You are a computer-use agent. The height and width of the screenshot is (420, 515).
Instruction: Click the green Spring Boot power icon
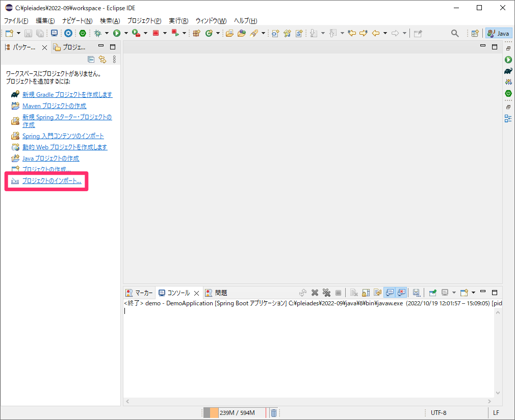coord(83,33)
